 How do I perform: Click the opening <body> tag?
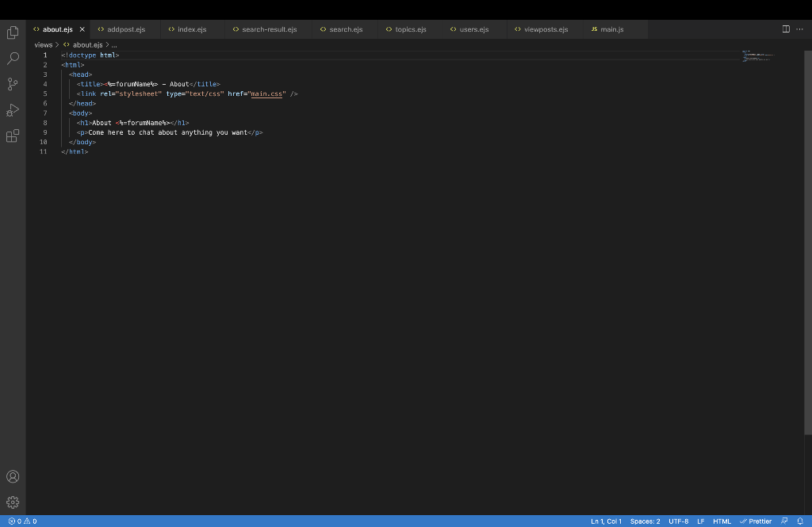(80, 113)
